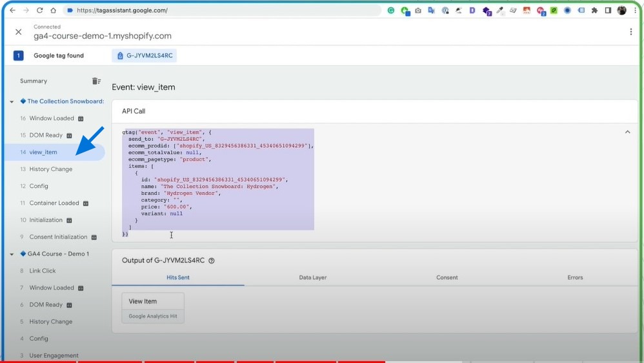
Task: Click the price "600.00" value
Action: tap(176, 207)
